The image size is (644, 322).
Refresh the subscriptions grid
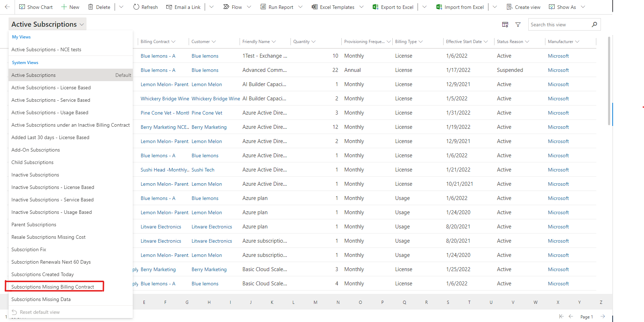click(x=146, y=7)
